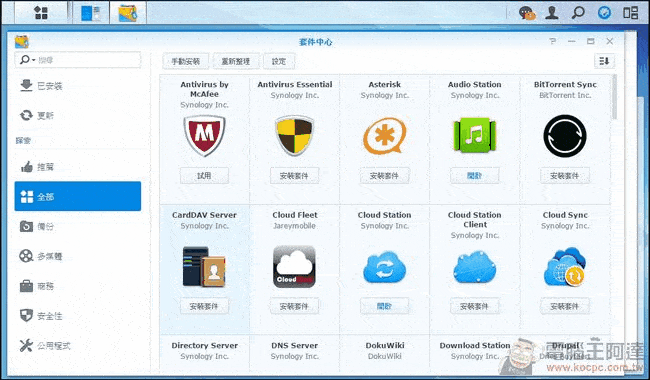Viewport: 650px width, 380px height.
Task: Open Cloud Station via 開啟 button
Action: (385, 306)
